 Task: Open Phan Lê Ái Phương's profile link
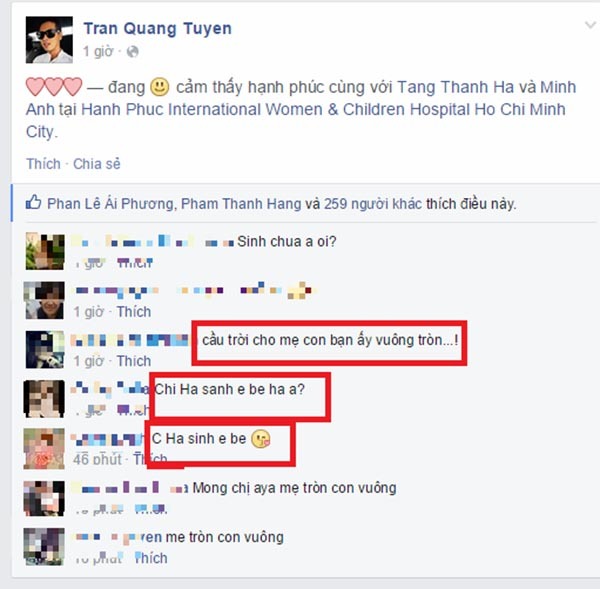pos(110,204)
